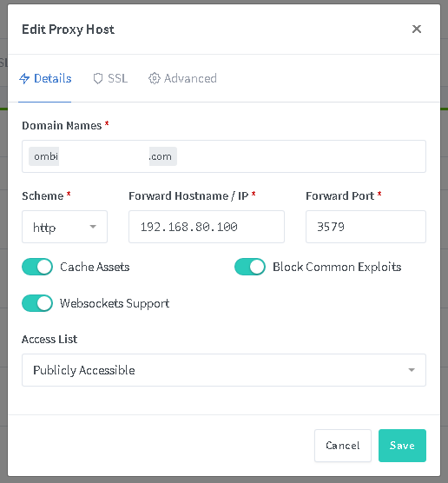Click empty area of Domain Names field
The width and height of the screenshot is (448, 483).
pos(301,156)
